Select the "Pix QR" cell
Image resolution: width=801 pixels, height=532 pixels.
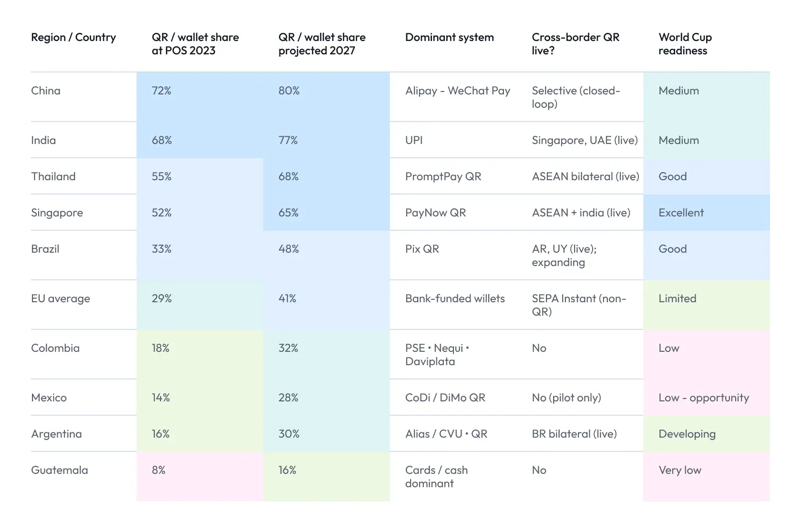422,249
